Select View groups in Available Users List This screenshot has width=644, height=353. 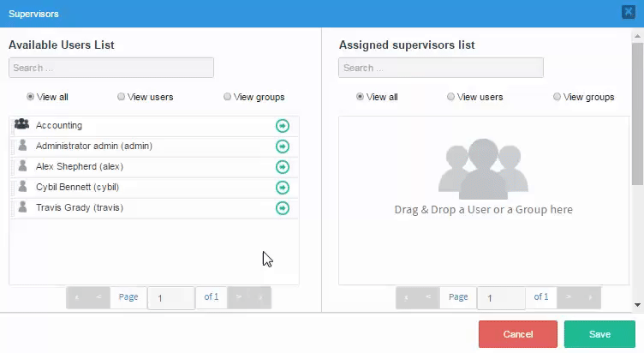pos(228,97)
